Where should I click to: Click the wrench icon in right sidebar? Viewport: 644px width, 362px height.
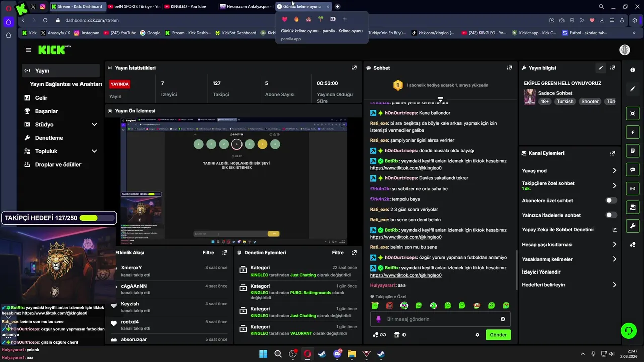[633, 226]
